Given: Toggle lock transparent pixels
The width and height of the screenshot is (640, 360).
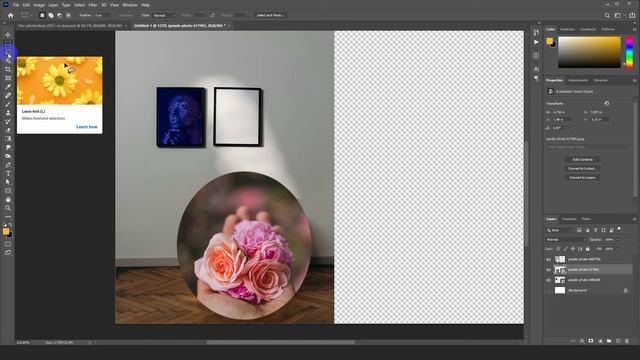Looking at the screenshot, I should (558, 249).
